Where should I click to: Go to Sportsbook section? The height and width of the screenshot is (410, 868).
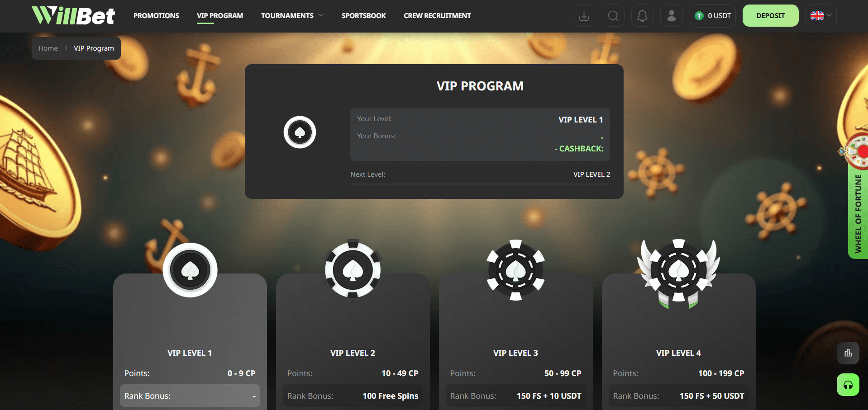coord(364,16)
